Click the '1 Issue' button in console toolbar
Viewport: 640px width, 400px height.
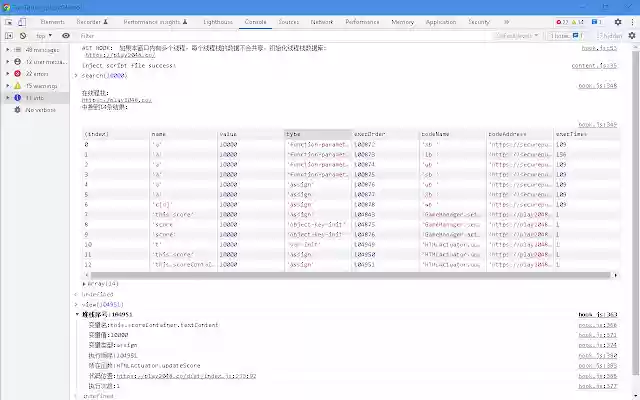click(x=566, y=36)
